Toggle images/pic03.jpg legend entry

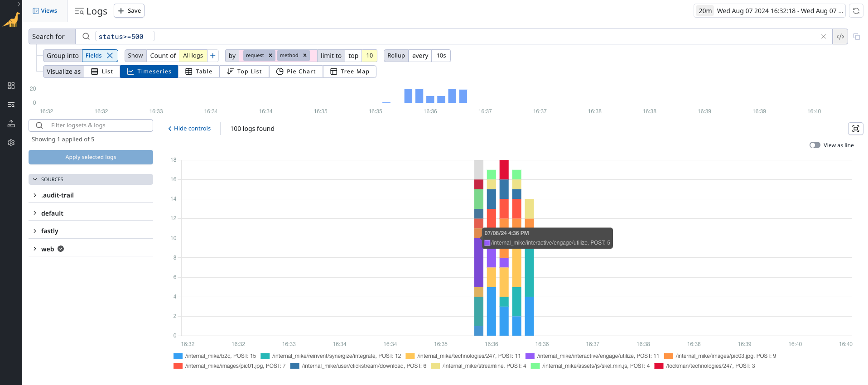[x=720, y=356]
